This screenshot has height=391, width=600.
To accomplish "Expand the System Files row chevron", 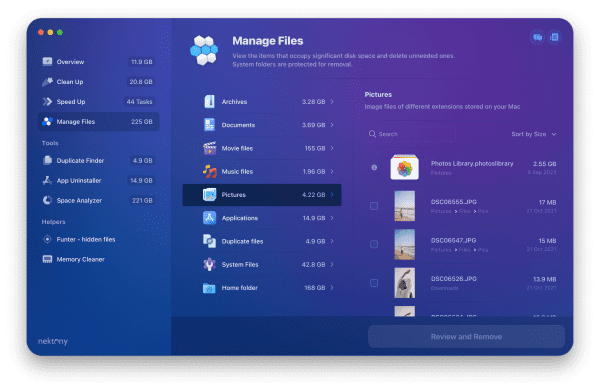I will click(332, 264).
